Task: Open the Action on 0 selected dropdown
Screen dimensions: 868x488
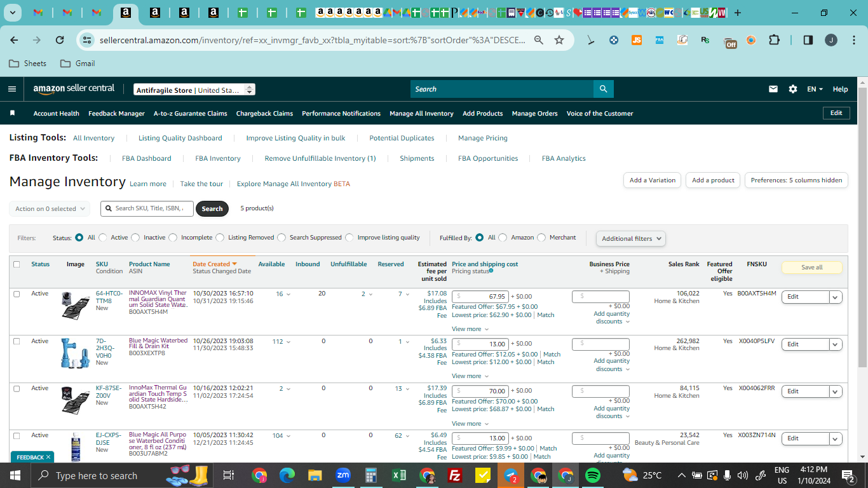Action: click(50, 208)
